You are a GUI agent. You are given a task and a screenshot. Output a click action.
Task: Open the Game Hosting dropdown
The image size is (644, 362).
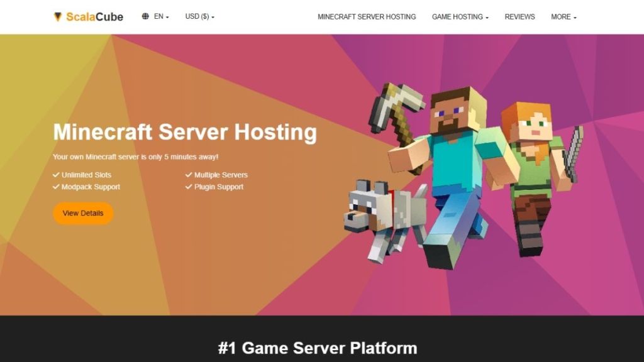point(458,17)
